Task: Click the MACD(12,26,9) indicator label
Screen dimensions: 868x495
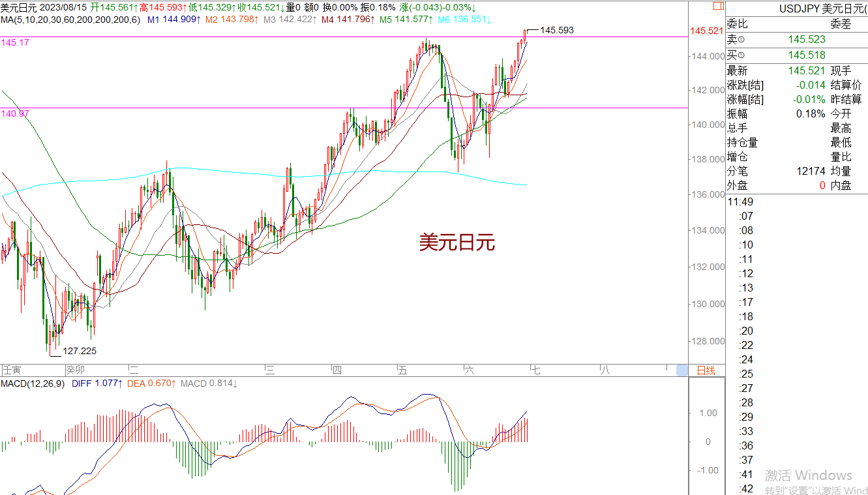Action: 33,383
